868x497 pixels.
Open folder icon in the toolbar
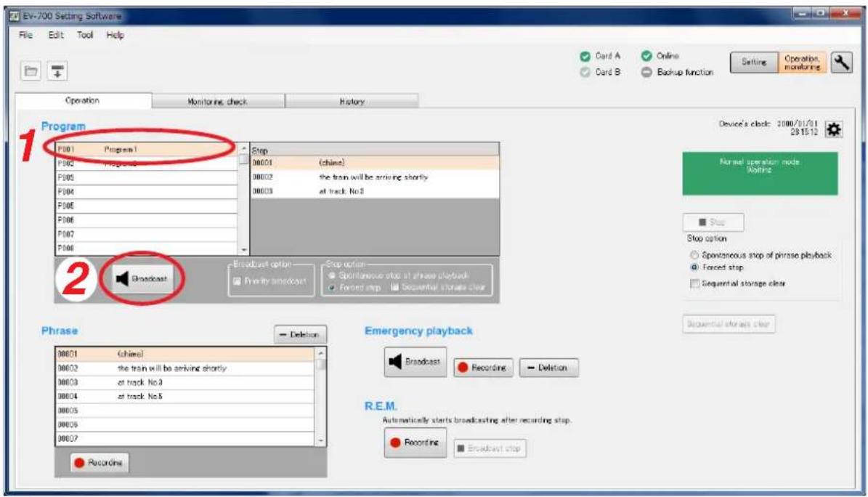click(31, 71)
